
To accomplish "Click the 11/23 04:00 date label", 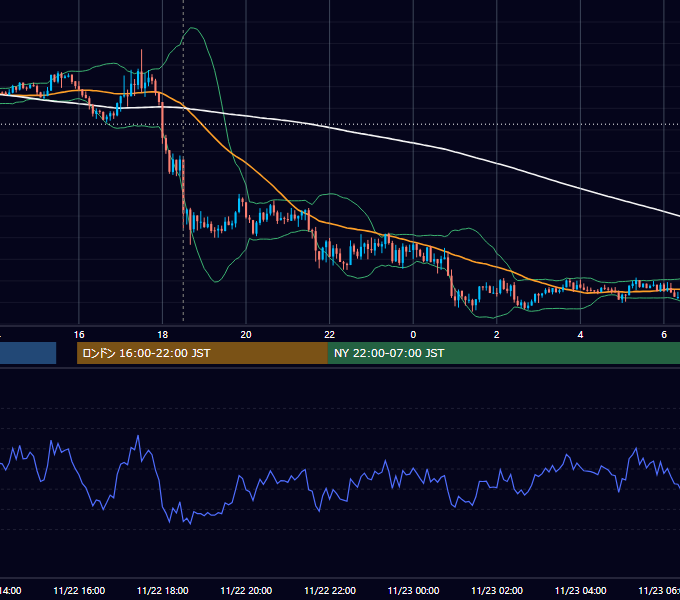I will pyautogui.click(x=581, y=590).
